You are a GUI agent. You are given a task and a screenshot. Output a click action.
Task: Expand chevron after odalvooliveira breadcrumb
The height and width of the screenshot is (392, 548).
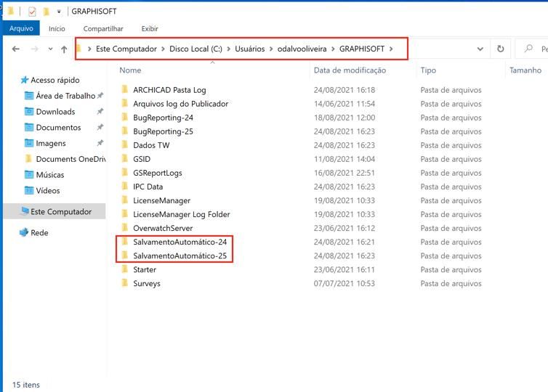click(333, 49)
